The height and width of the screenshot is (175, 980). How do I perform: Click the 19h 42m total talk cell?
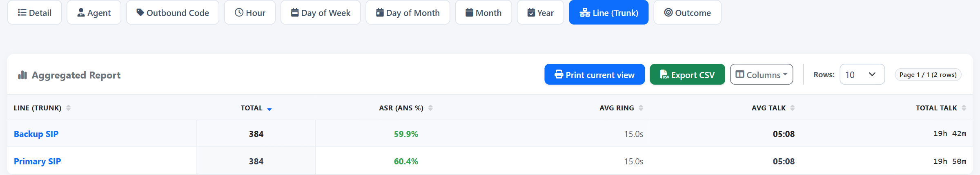pos(950,134)
